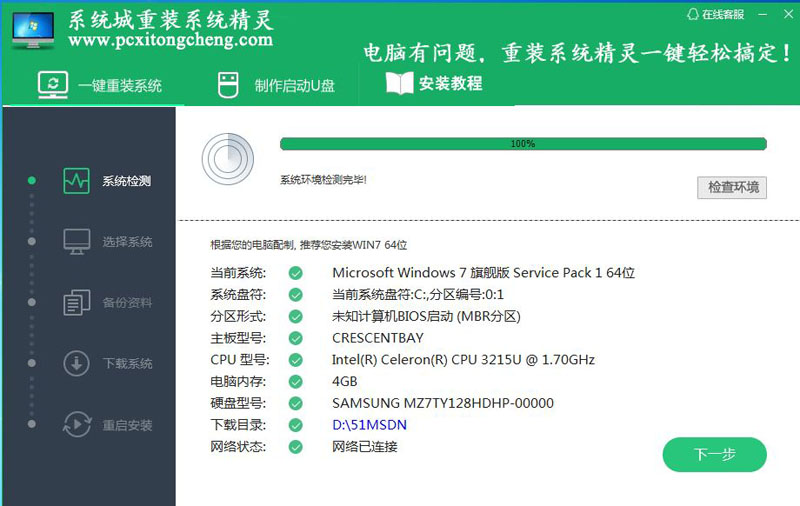This screenshot has width=800, height=506.
Task: Click the www.pcxitongcheng.com website address
Action: (x=171, y=40)
